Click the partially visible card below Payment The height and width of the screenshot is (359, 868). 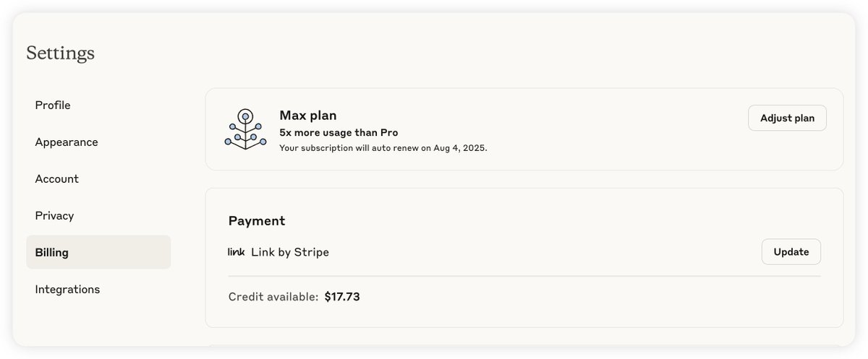pos(524,345)
